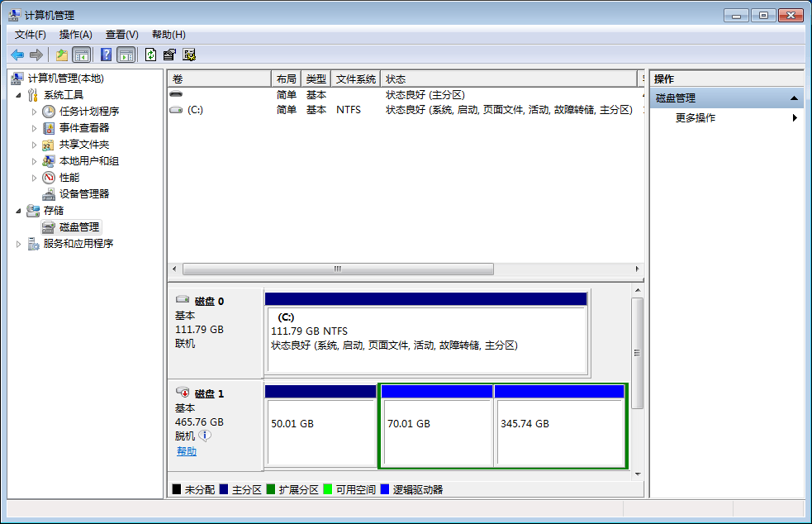Sort by the 状态 column header
This screenshot has width=812, height=524.
click(509, 79)
